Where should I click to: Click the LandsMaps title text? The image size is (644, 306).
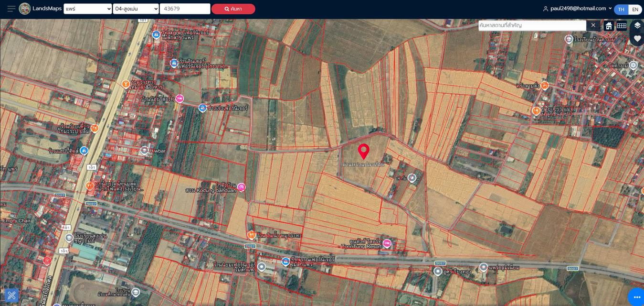[x=47, y=9]
